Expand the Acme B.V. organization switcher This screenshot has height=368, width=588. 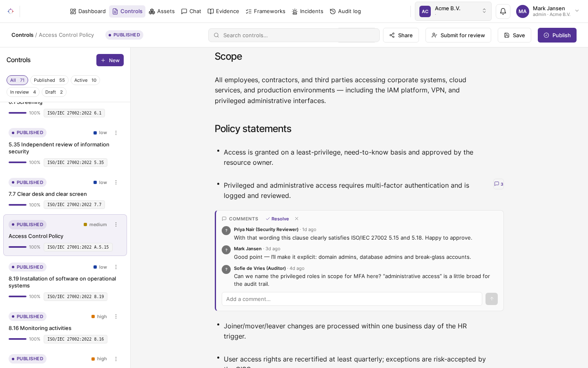coord(453,11)
